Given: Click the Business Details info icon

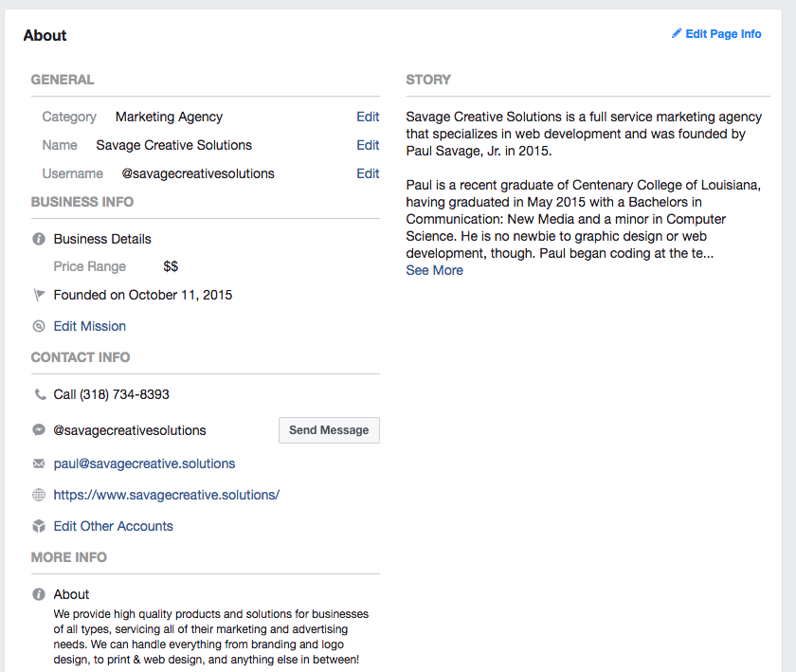Looking at the screenshot, I should 39,239.
